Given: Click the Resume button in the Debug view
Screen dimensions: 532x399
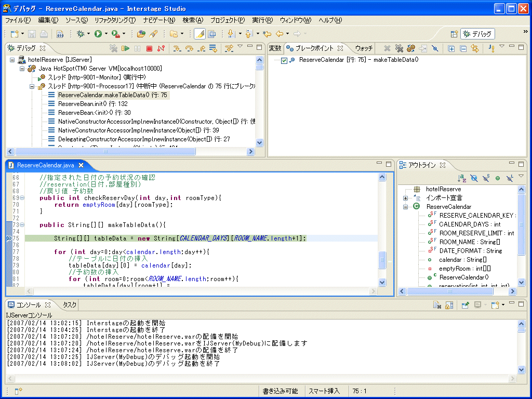Looking at the screenshot, I should 125,48.
